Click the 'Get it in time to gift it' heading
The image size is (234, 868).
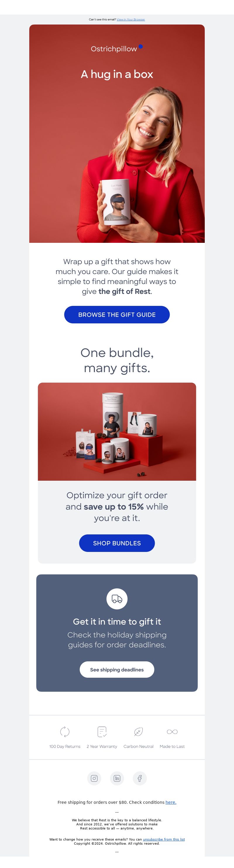click(117, 621)
